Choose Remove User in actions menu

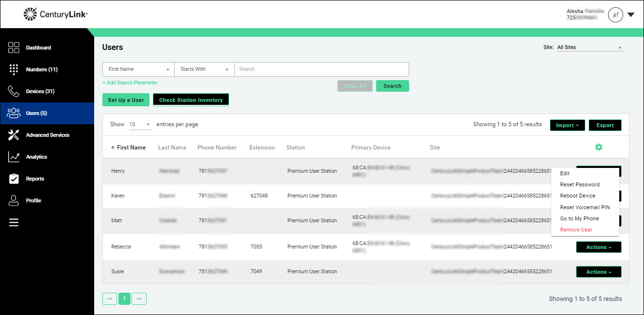[x=576, y=230]
